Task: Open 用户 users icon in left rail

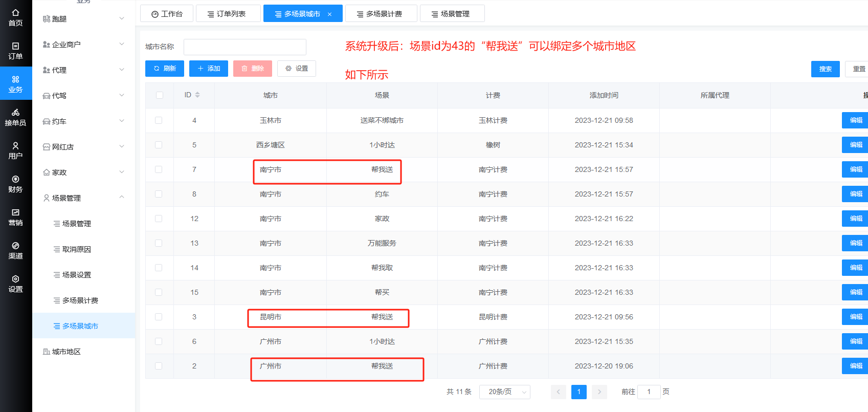Action: point(16,150)
